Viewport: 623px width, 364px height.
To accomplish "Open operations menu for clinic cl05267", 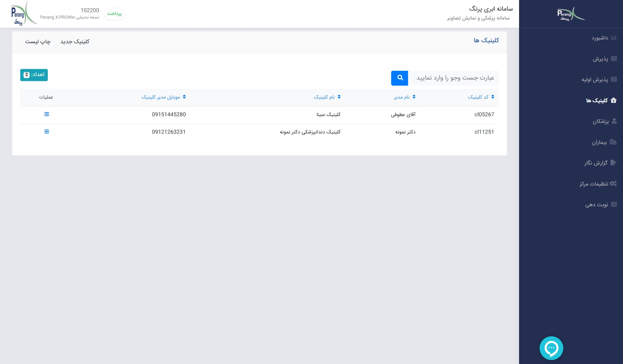I will tap(47, 114).
